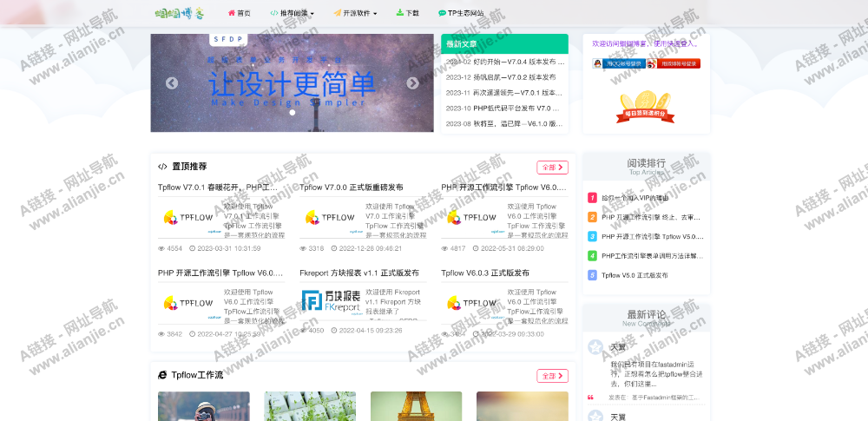Click TPFLOW logo of the V7.0.1 post

click(x=188, y=218)
